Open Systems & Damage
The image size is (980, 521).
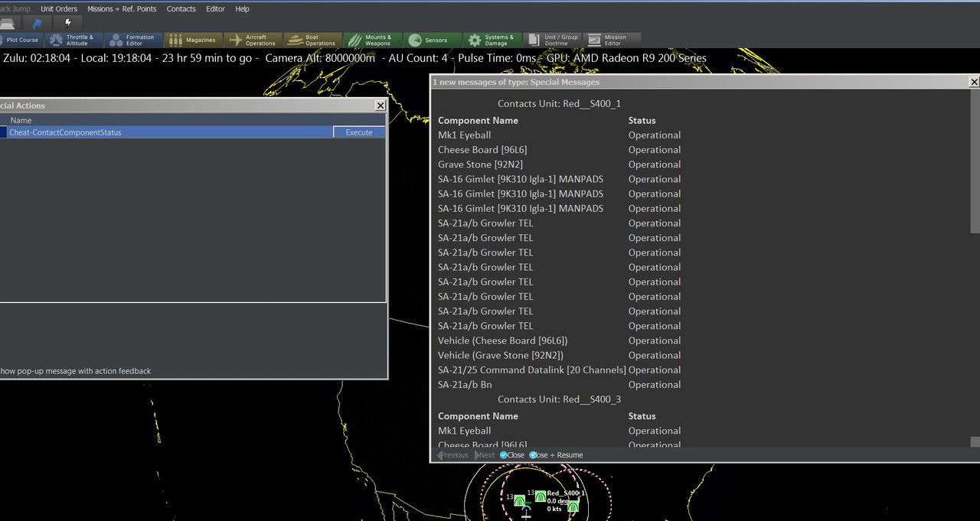click(492, 40)
